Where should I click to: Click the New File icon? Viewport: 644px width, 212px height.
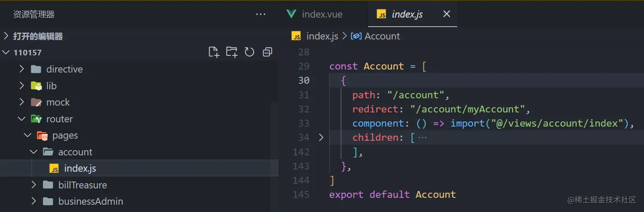point(213,52)
